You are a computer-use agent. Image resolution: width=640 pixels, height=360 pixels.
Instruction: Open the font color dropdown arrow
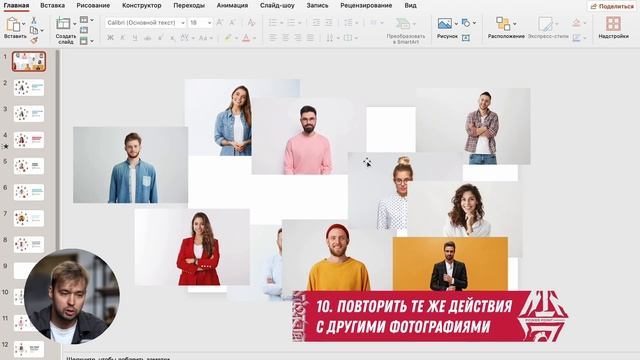coord(254,38)
